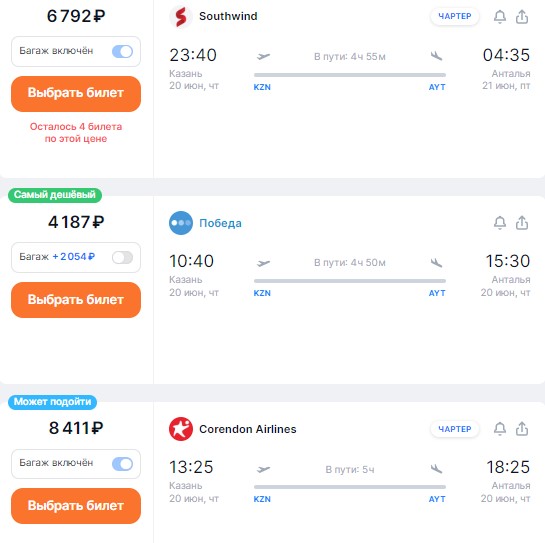Choose the 6 792₽ Southwind ticket
Viewport: 545px width, 543px height.
tap(76, 94)
